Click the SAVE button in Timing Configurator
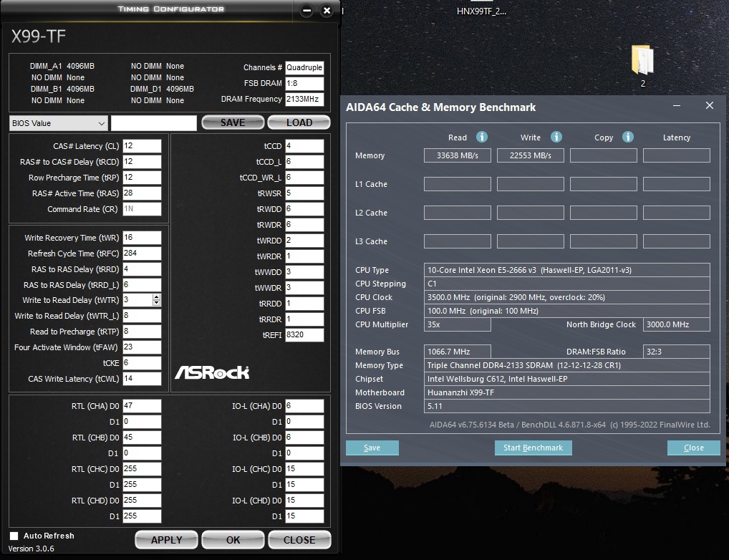 (233, 122)
